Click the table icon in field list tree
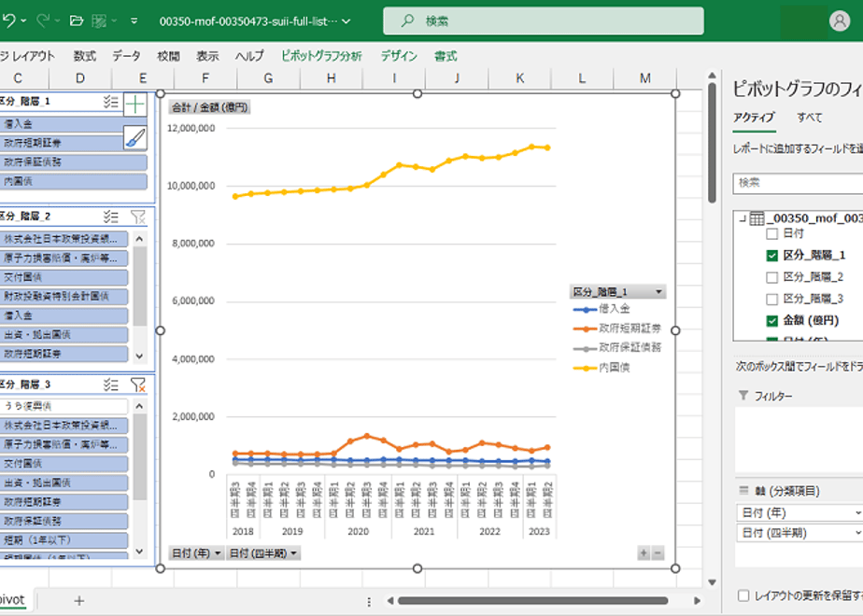863x616 pixels. click(x=757, y=218)
